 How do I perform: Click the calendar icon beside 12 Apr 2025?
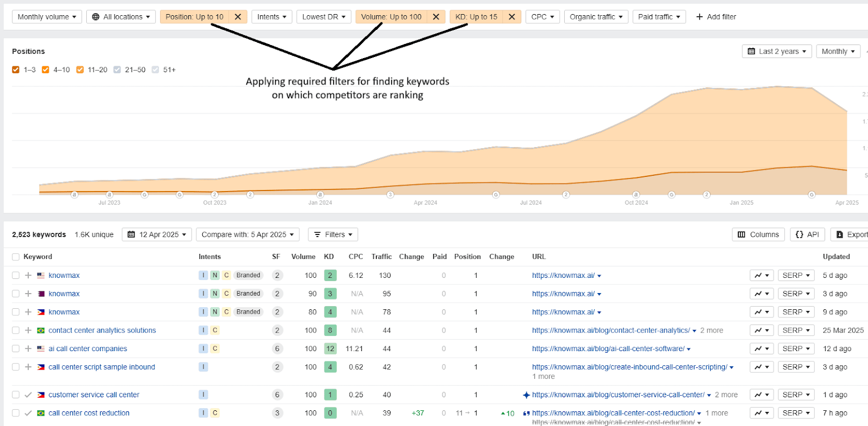131,234
